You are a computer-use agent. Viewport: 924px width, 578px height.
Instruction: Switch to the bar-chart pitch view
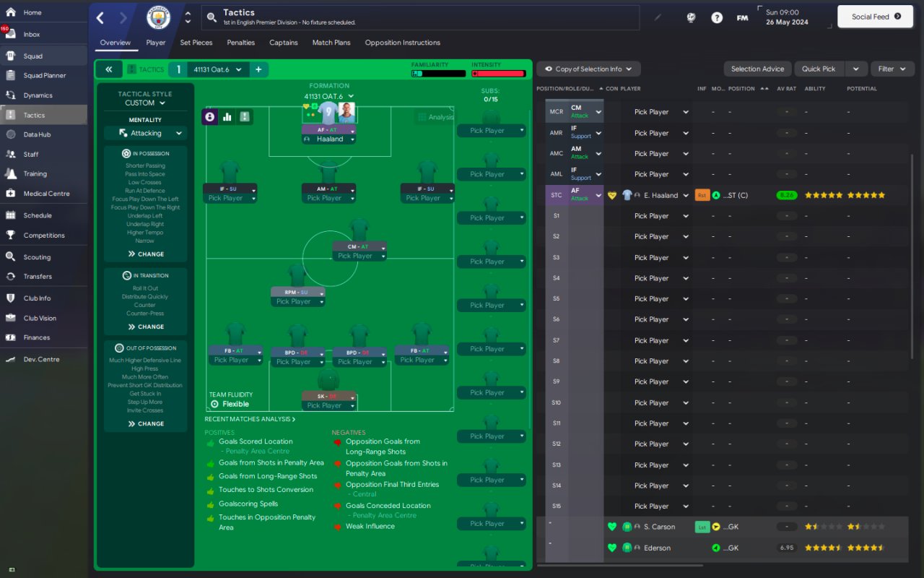227,116
